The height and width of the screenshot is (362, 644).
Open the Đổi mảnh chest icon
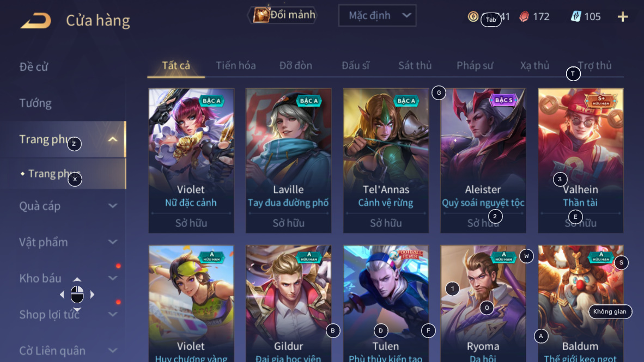(261, 15)
